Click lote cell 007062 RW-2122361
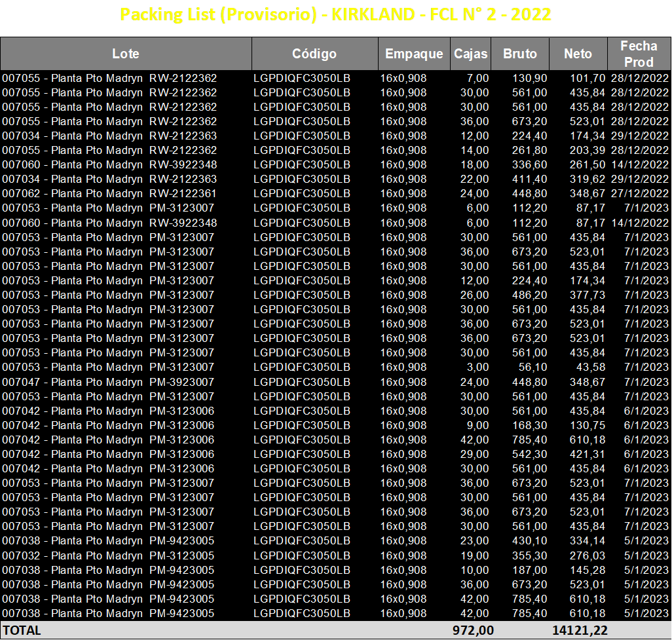This screenshot has height=640, width=672. coord(109,194)
